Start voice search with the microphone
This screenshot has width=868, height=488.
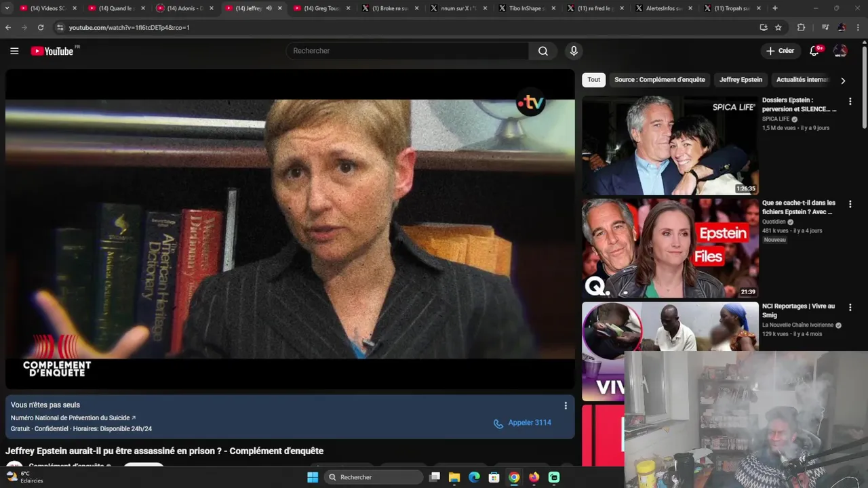click(x=574, y=51)
